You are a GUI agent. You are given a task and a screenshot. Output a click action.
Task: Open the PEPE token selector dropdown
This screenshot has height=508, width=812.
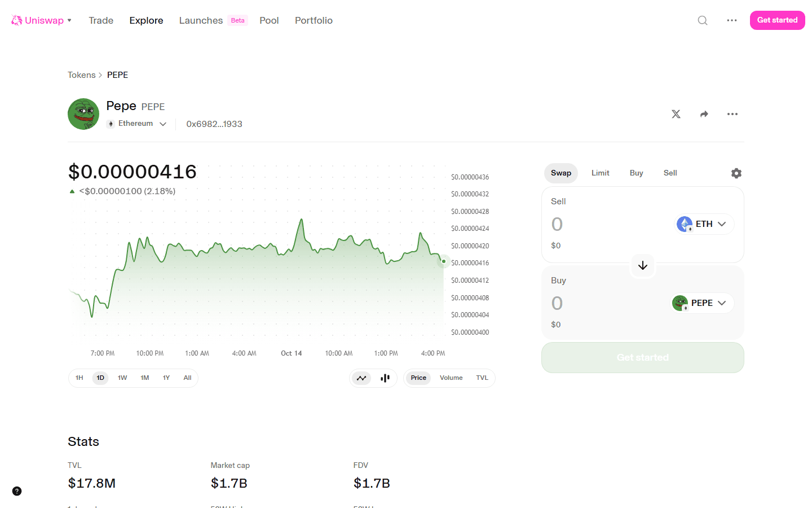click(703, 303)
